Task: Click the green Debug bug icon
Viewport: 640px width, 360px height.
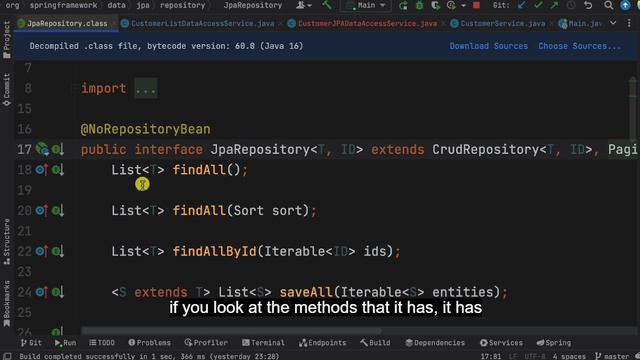Action: [x=419, y=5]
